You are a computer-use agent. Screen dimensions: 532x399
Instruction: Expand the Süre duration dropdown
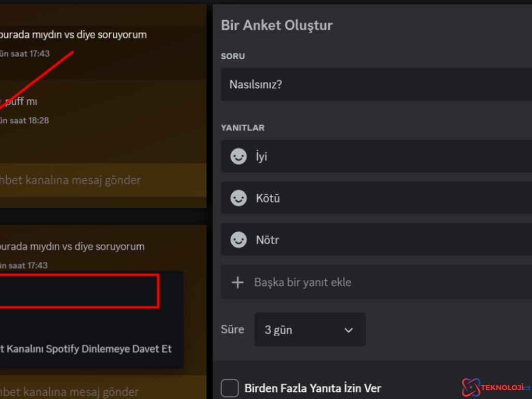[x=310, y=329]
